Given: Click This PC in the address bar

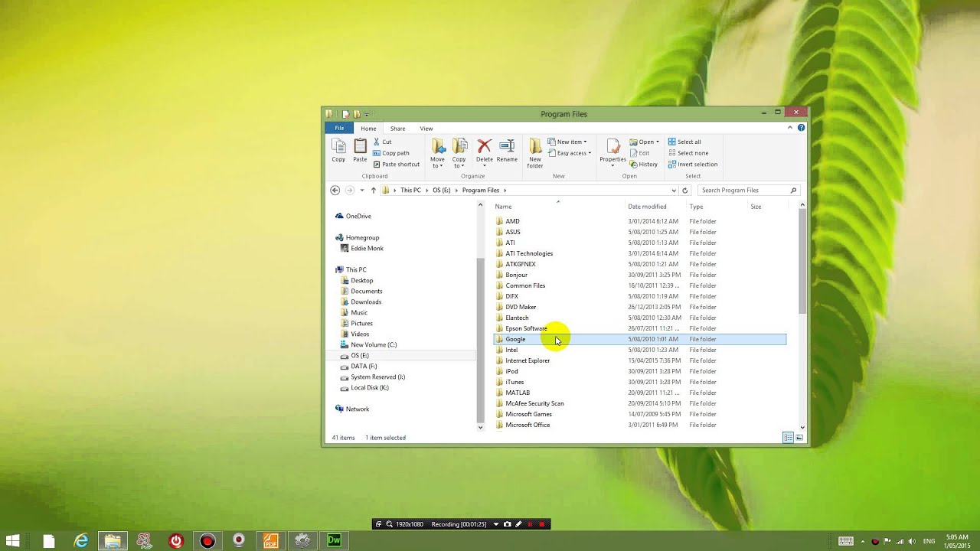Looking at the screenshot, I should [x=410, y=191].
